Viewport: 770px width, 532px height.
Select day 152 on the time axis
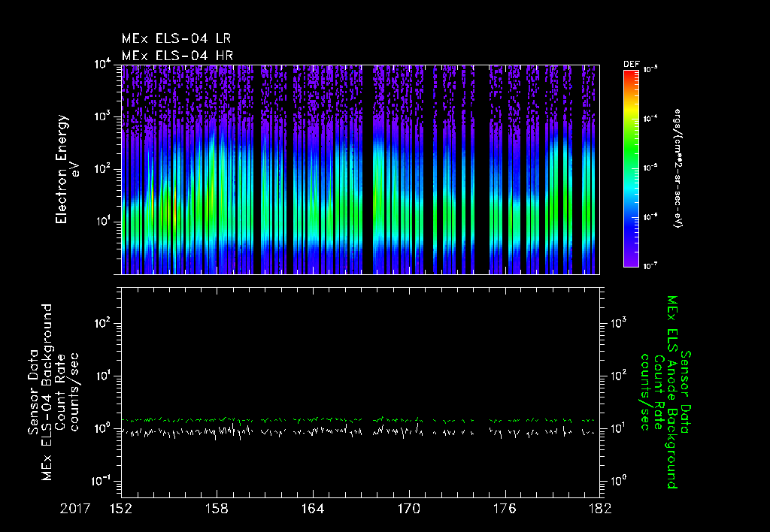click(x=121, y=509)
